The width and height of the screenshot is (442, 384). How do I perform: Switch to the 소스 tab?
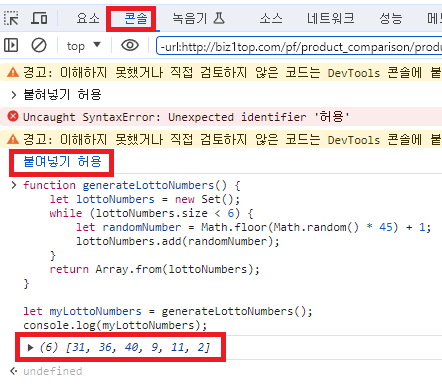(x=271, y=18)
